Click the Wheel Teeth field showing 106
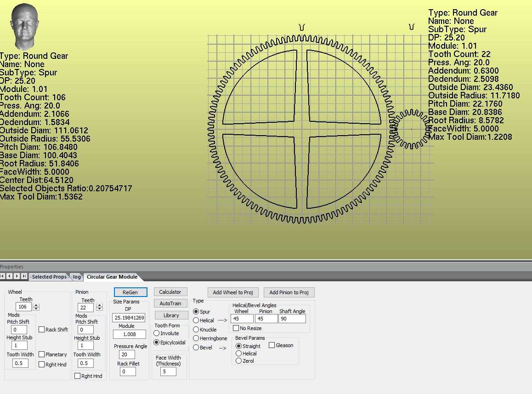This screenshot has width=532, height=394. coord(24,307)
